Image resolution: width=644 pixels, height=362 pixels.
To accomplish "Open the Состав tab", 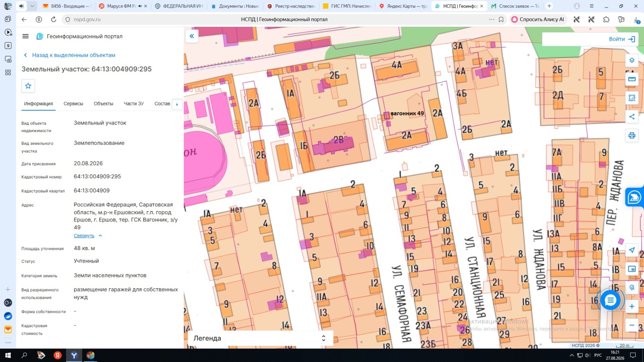I will point(162,104).
